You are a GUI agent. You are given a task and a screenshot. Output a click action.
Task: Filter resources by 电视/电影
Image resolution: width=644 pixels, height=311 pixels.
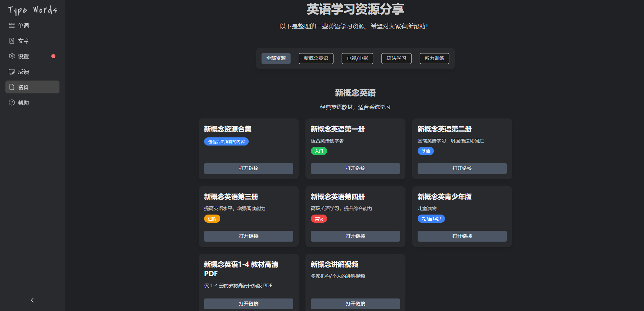(x=357, y=59)
